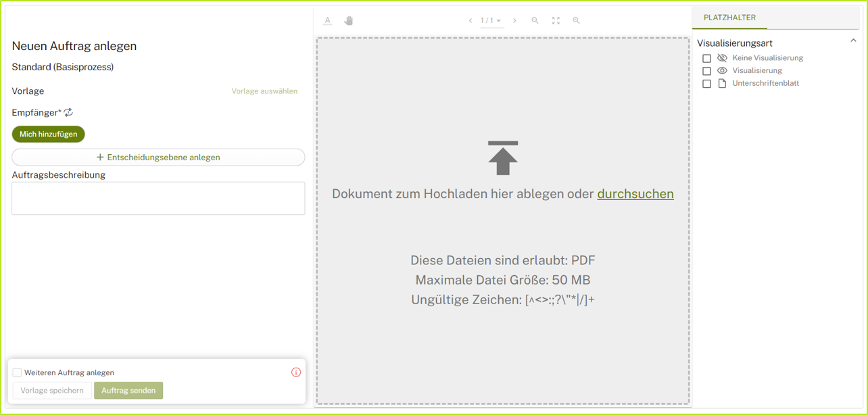
Task: Activate the hand pan tool
Action: pyautogui.click(x=349, y=21)
